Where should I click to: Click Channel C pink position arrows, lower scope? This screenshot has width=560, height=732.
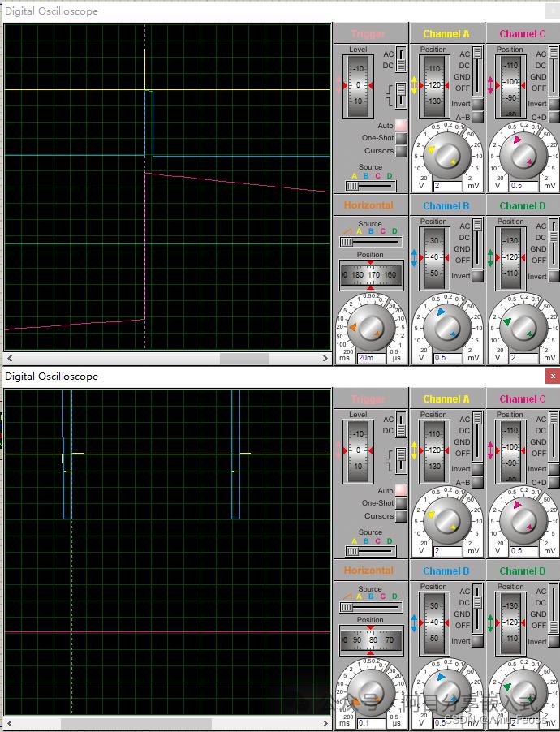coord(490,450)
